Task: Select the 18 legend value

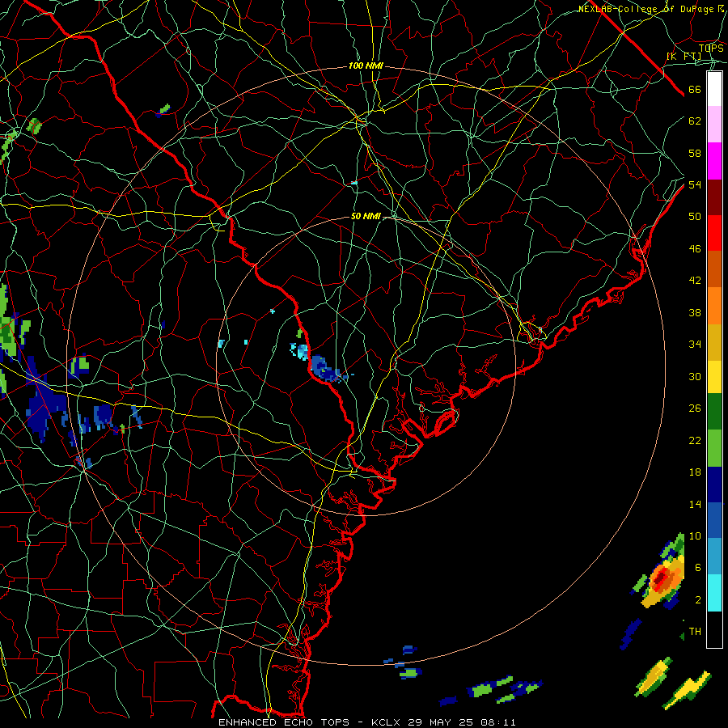Action: [x=695, y=472]
